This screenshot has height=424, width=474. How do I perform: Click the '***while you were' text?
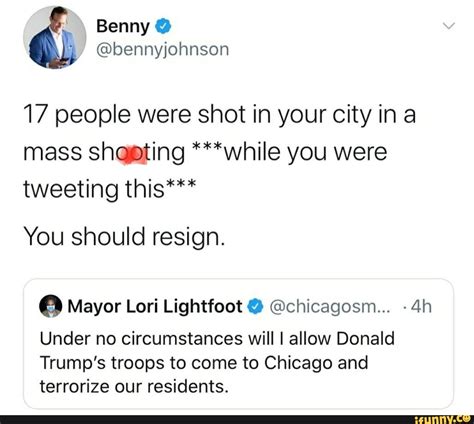pos(290,152)
